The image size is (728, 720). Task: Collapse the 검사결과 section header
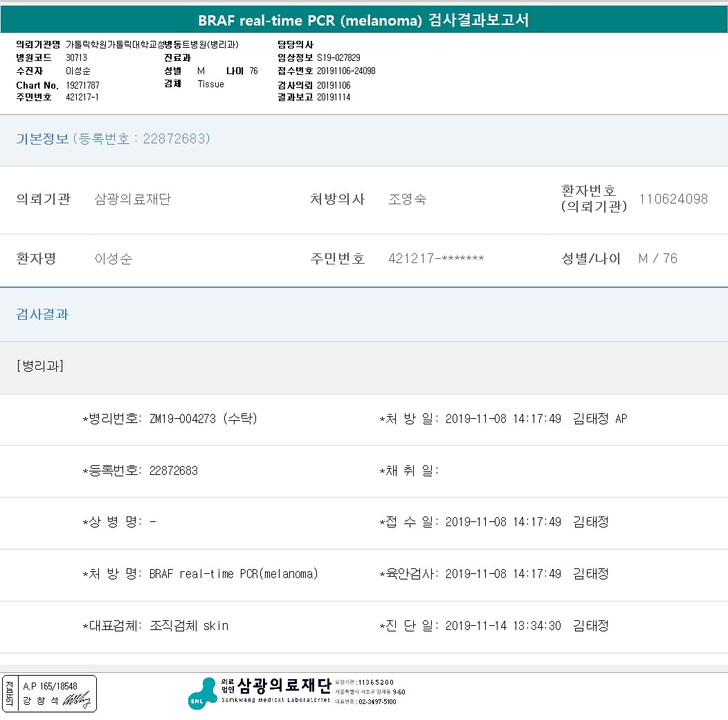(42, 314)
